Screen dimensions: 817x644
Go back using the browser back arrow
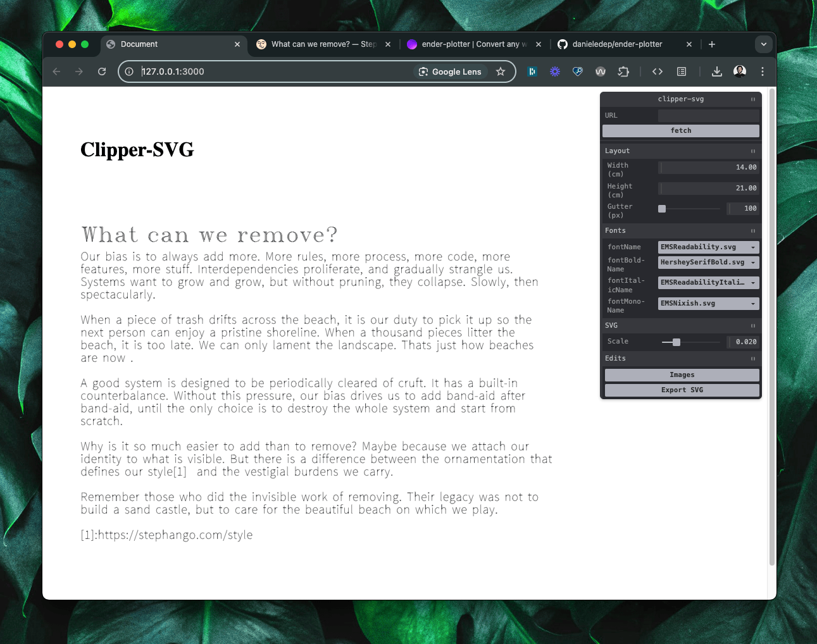point(56,71)
